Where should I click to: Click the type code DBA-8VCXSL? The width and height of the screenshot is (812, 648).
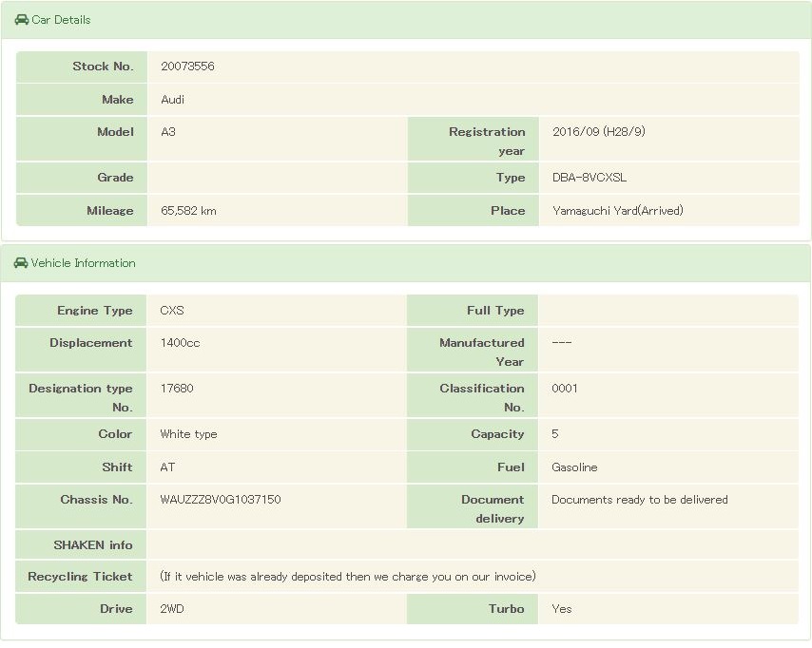(590, 178)
